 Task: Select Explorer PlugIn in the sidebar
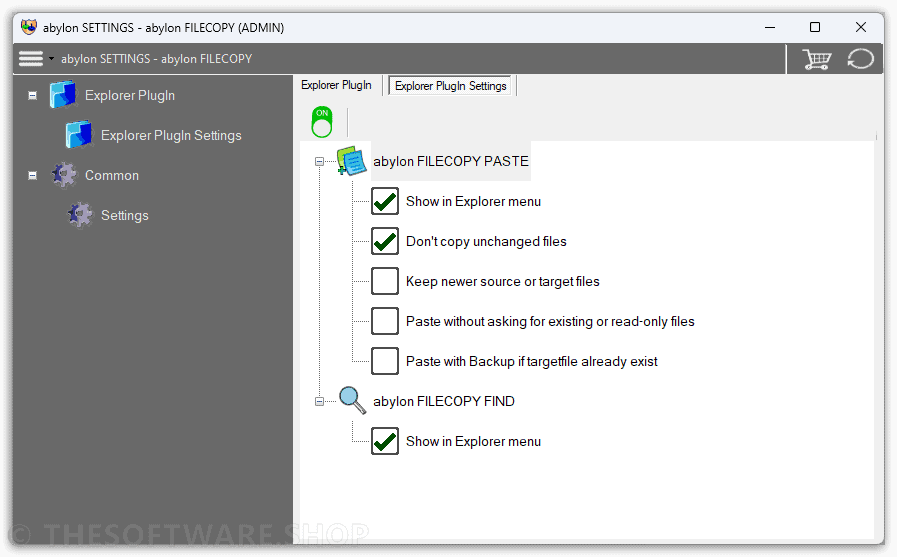pyautogui.click(x=130, y=96)
